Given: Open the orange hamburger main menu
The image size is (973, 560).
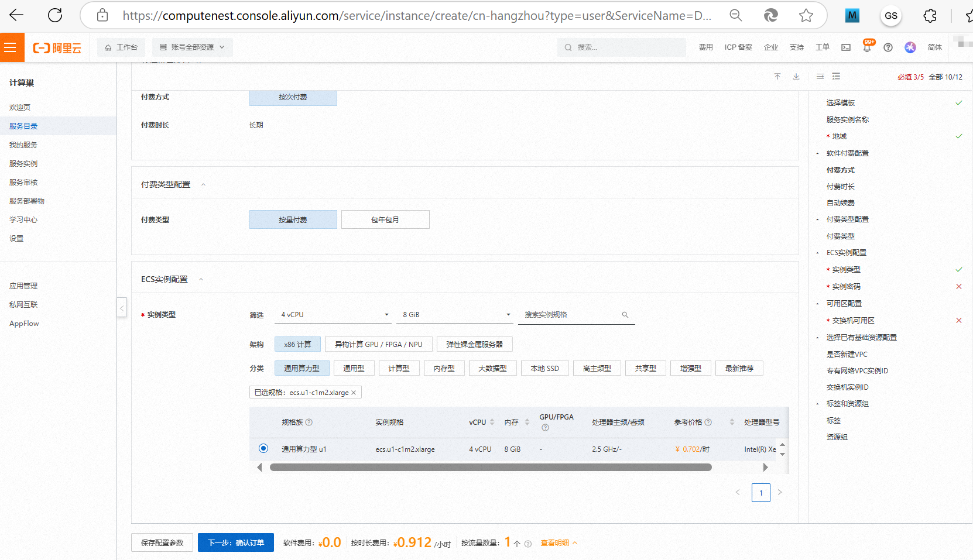Looking at the screenshot, I should pos(10,47).
